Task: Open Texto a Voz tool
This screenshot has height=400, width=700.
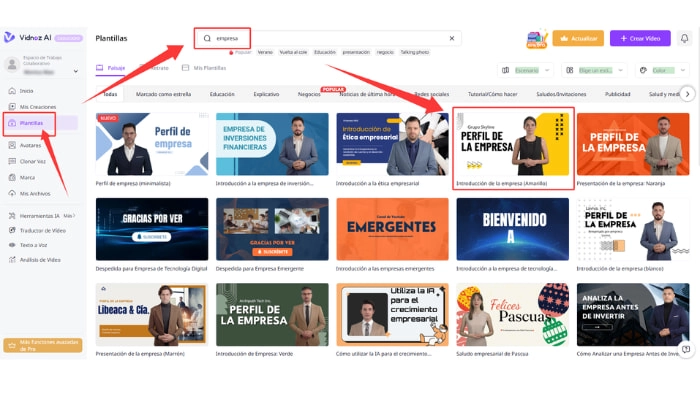Action: click(x=33, y=245)
